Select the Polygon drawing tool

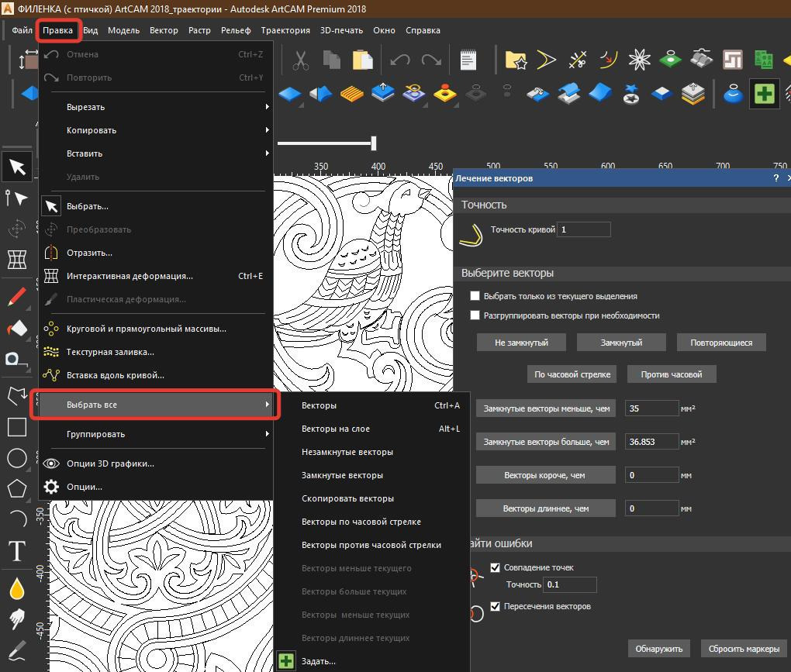[17, 488]
